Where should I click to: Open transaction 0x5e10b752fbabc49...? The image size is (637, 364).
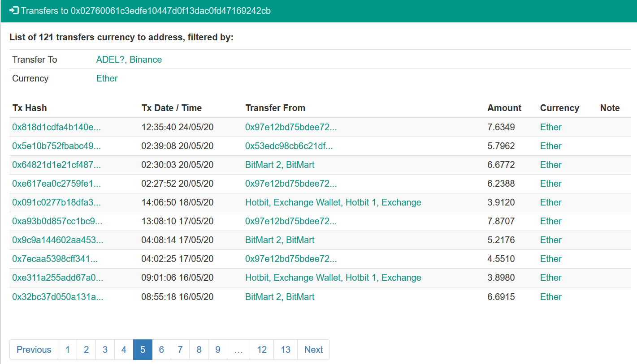coord(56,146)
